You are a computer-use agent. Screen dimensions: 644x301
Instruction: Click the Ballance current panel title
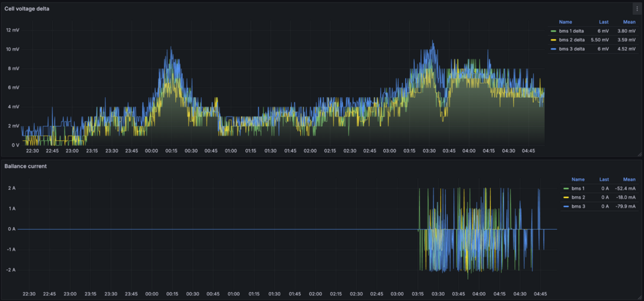[x=26, y=166]
